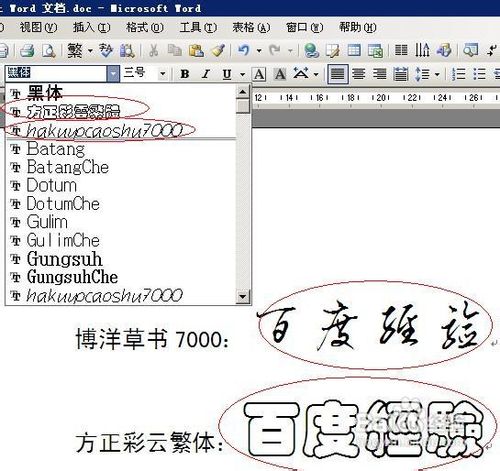This screenshot has height=471, width=500.
Task: Click the Drawing toolbar icon
Action: point(444,51)
